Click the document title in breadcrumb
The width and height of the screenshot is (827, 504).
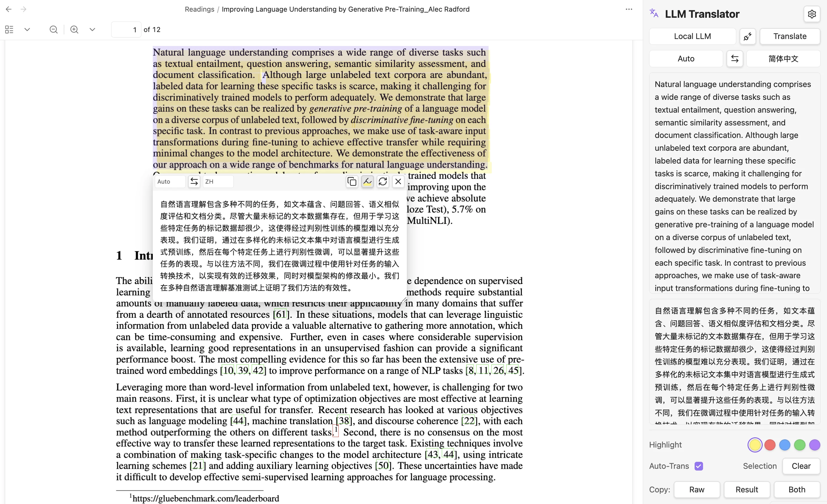click(x=345, y=9)
